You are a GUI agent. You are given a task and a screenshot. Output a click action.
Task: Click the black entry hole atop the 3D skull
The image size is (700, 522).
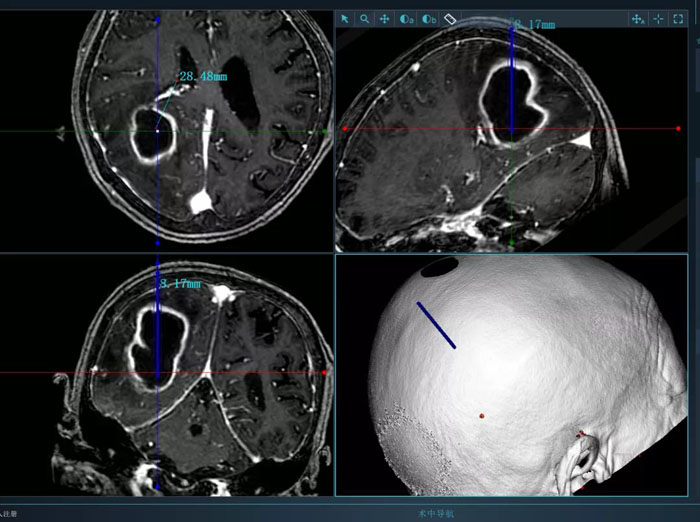(x=437, y=267)
